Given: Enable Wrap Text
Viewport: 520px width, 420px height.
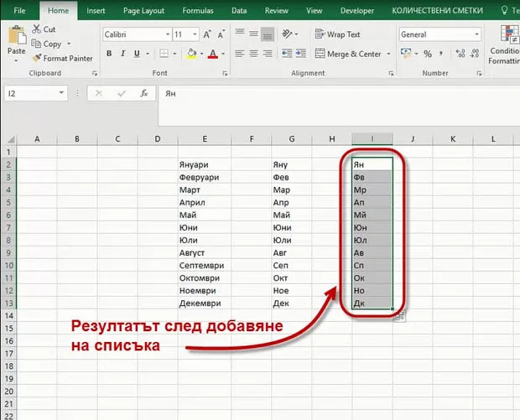Looking at the screenshot, I should 338,34.
